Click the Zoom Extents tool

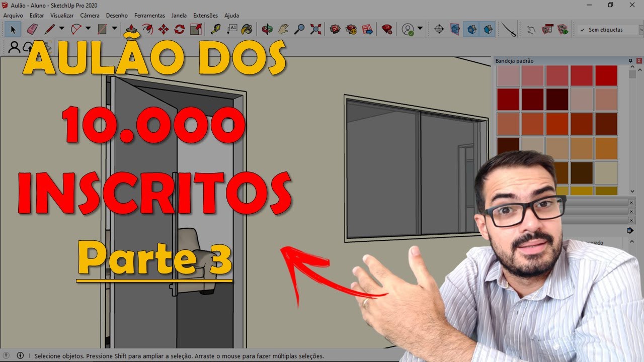coord(315,29)
